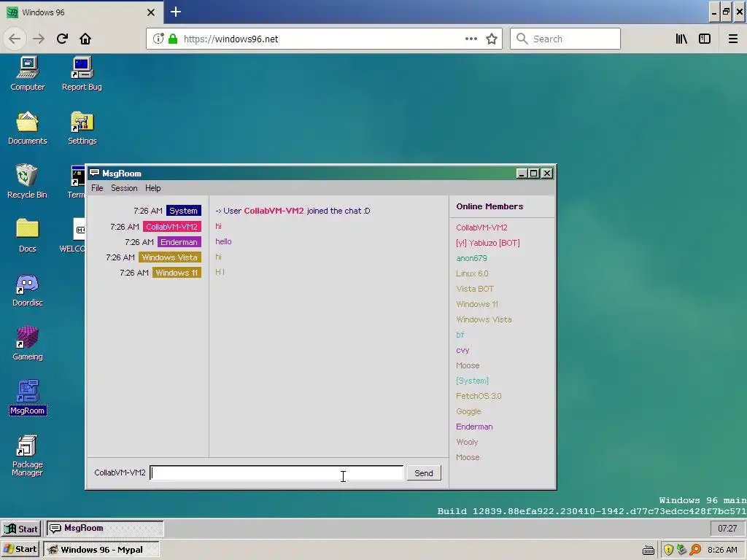Select [System] in member list
Image resolution: width=747 pixels, height=560 pixels.
(472, 381)
